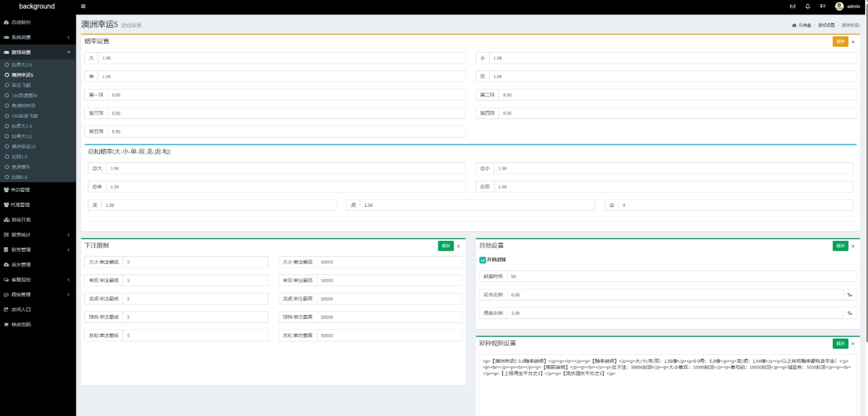Click the 仪表盘 breadcrumb link
868x416 pixels.
[x=804, y=25]
